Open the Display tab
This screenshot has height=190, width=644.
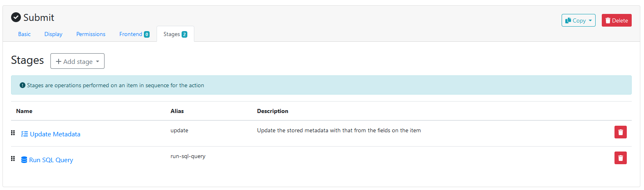tap(53, 34)
